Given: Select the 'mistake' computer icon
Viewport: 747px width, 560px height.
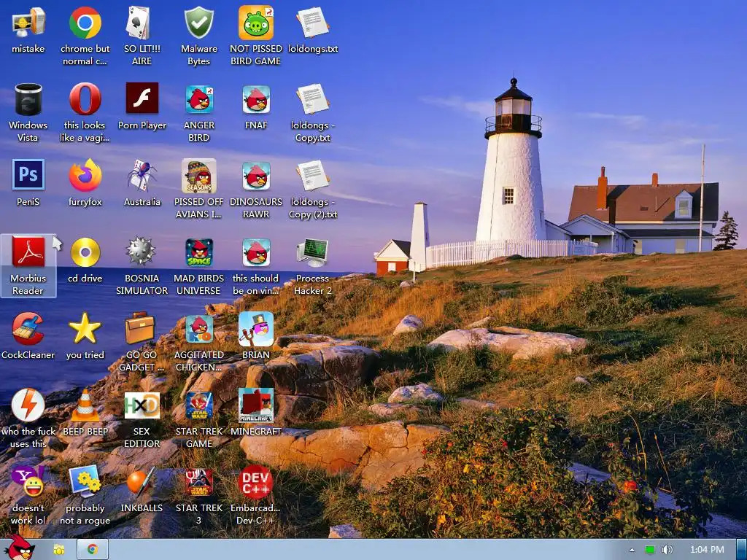Looking at the screenshot, I should 28,23.
